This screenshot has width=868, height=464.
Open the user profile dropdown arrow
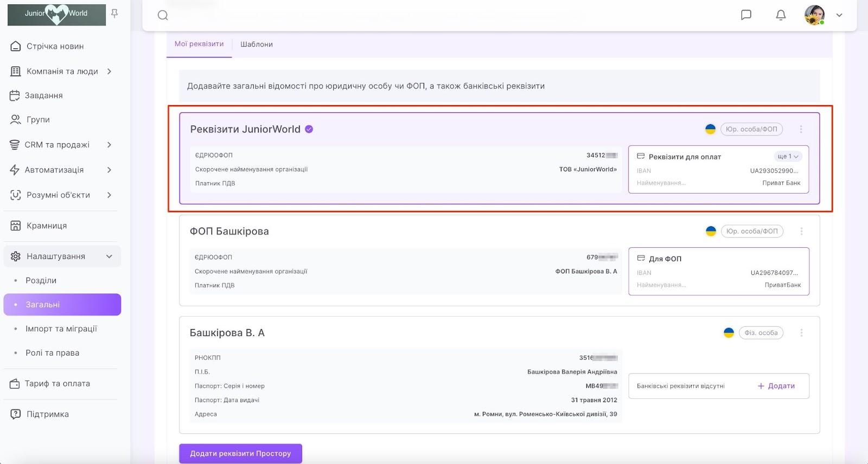[839, 15]
